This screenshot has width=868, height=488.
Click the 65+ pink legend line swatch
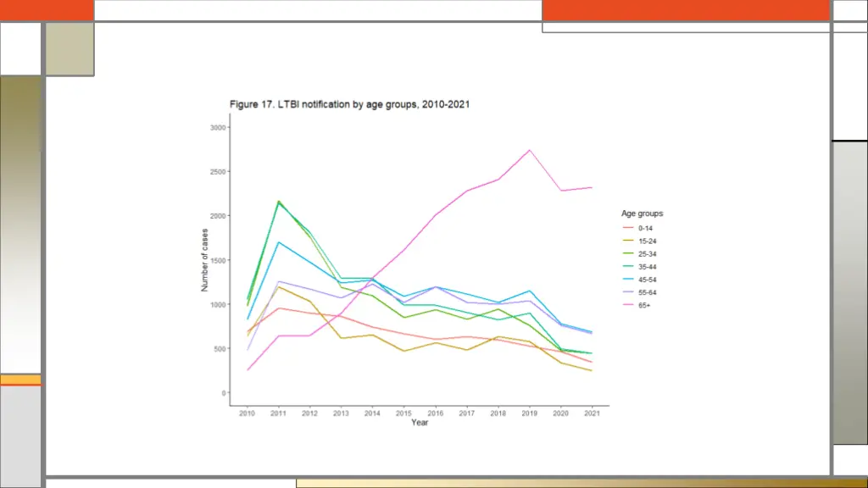628,304
